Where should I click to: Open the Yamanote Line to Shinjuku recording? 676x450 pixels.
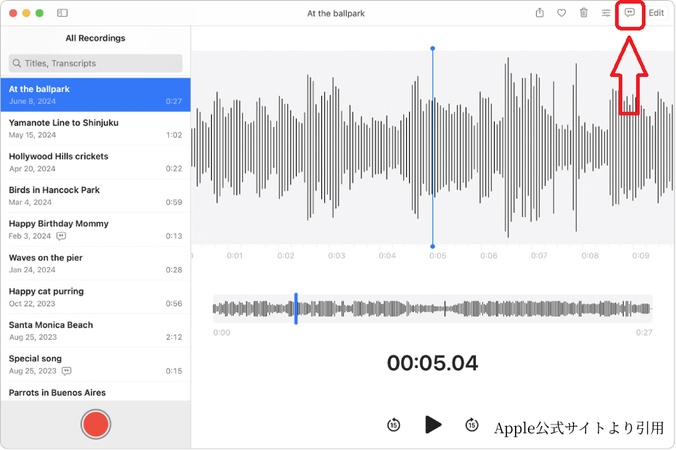click(x=95, y=128)
